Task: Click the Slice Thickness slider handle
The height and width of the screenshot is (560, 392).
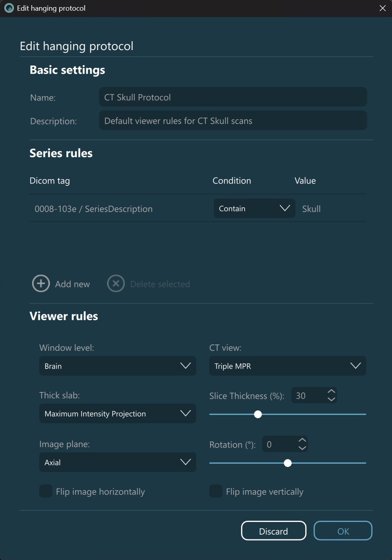Action: [x=258, y=415]
